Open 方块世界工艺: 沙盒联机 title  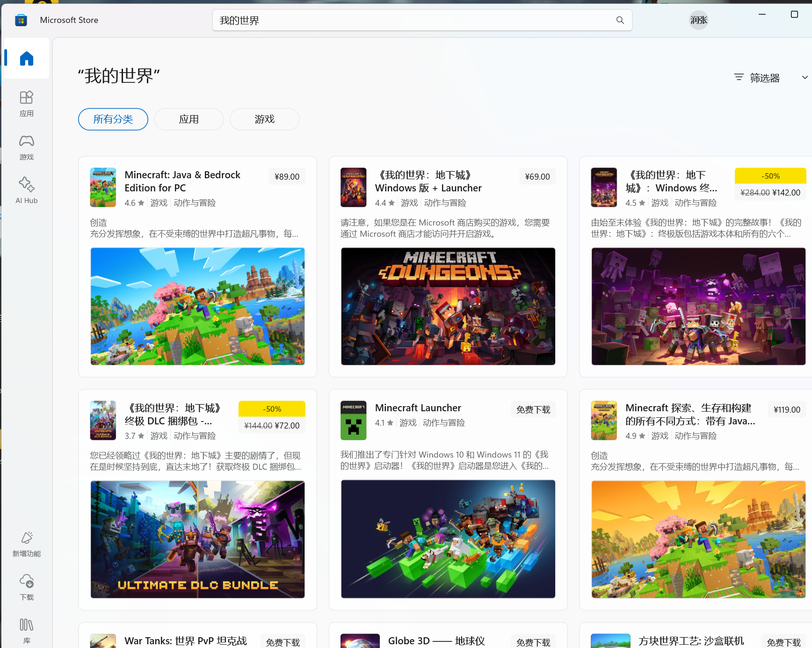pos(691,641)
